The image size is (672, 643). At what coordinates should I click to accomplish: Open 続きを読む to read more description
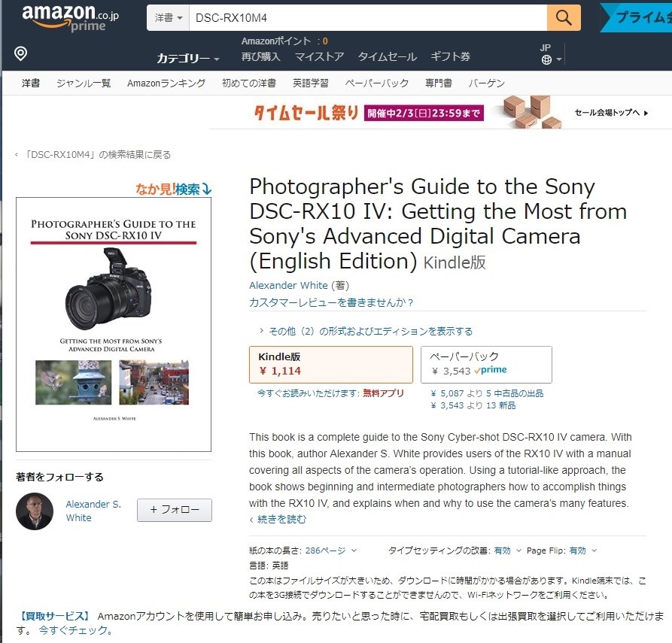coord(278,519)
